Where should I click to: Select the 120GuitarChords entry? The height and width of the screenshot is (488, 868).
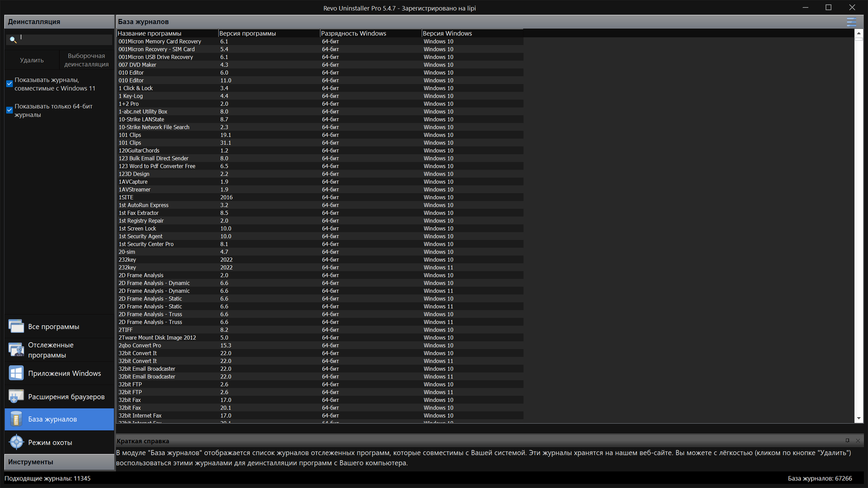point(320,151)
